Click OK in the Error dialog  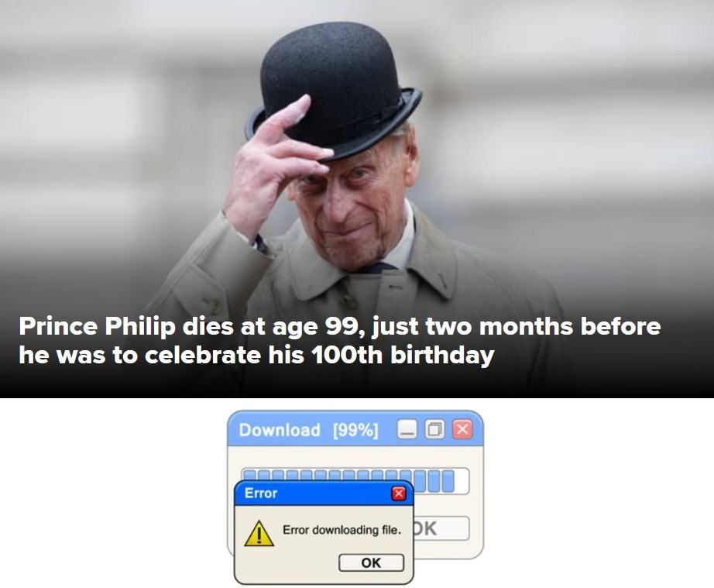pos(371,562)
